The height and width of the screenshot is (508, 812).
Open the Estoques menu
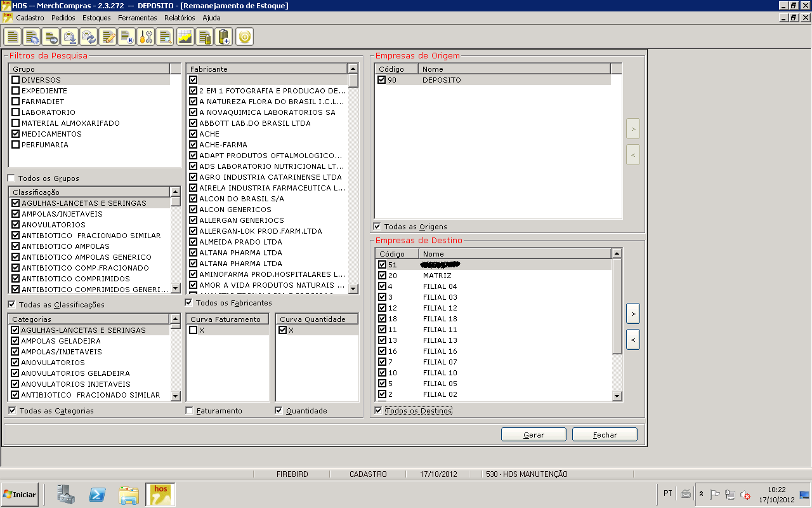click(96, 18)
